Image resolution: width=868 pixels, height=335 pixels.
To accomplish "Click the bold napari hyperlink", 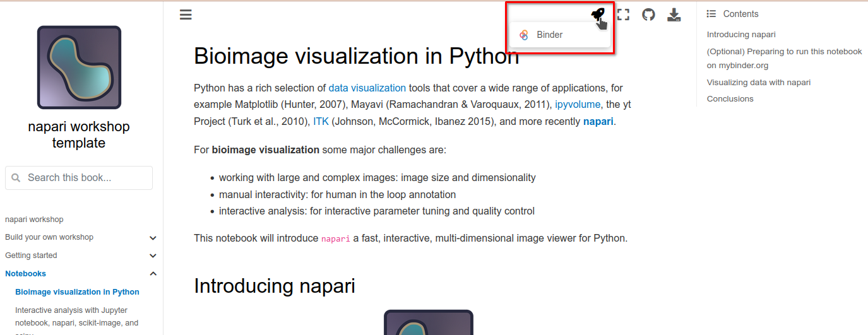I will click(x=598, y=121).
